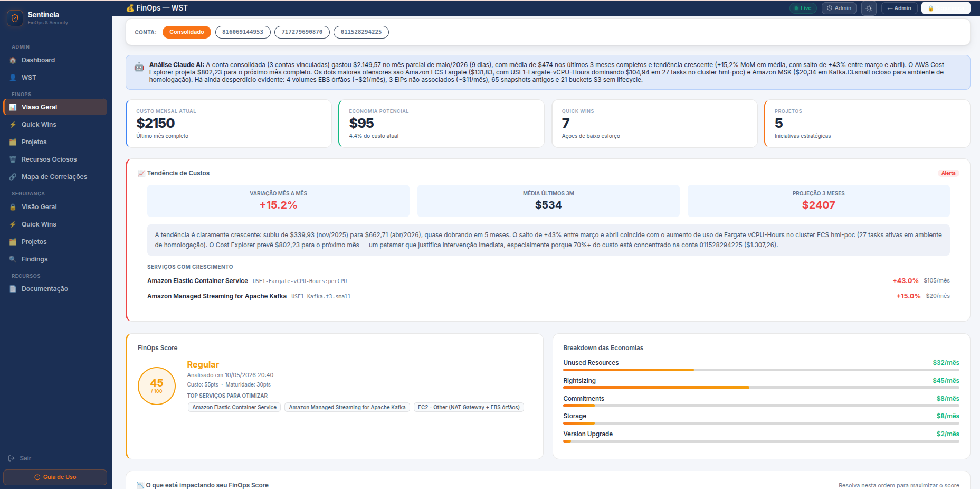Toggle light theme with the sun icon
This screenshot has width=980, height=489.
point(869,8)
